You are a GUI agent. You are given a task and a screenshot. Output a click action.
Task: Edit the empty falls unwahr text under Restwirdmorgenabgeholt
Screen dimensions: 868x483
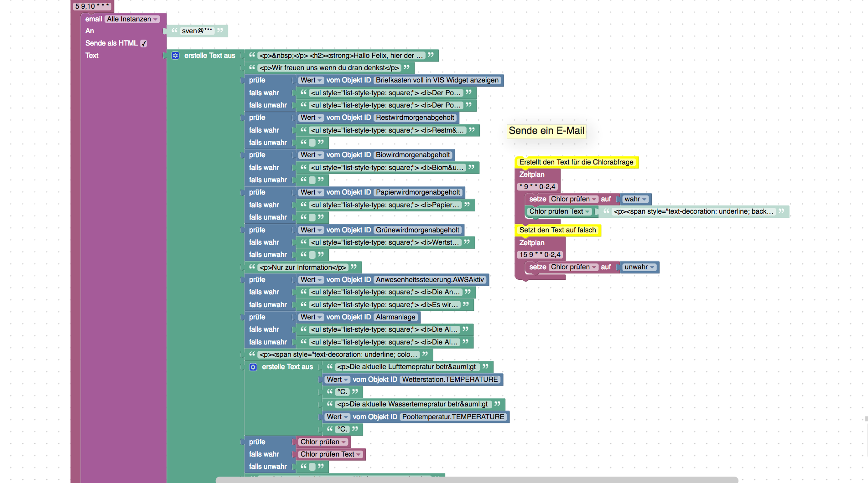click(312, 143)
